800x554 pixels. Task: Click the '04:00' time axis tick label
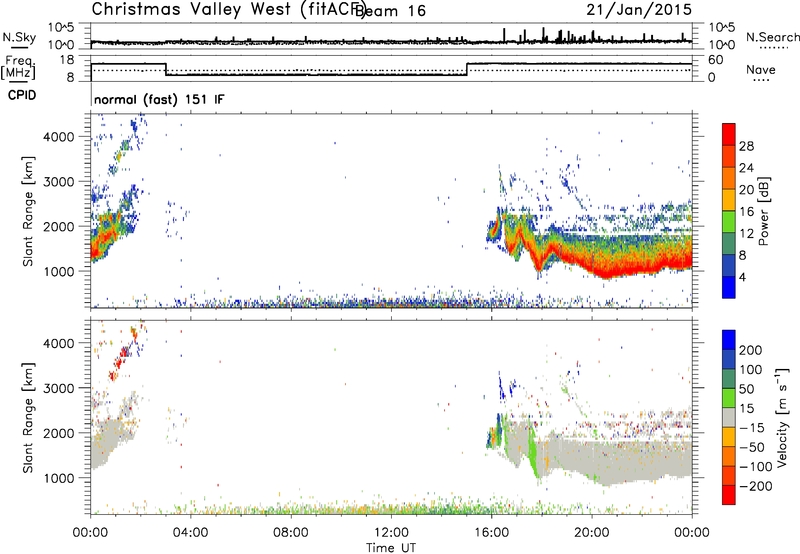tap(191, 533)
